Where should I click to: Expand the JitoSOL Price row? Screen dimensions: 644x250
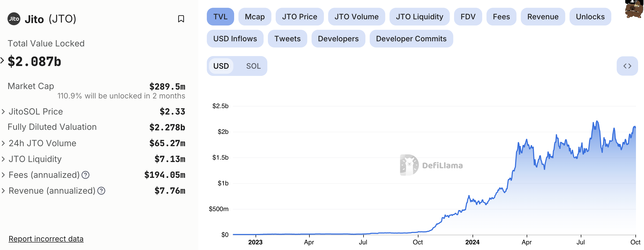tap(3, 112)
